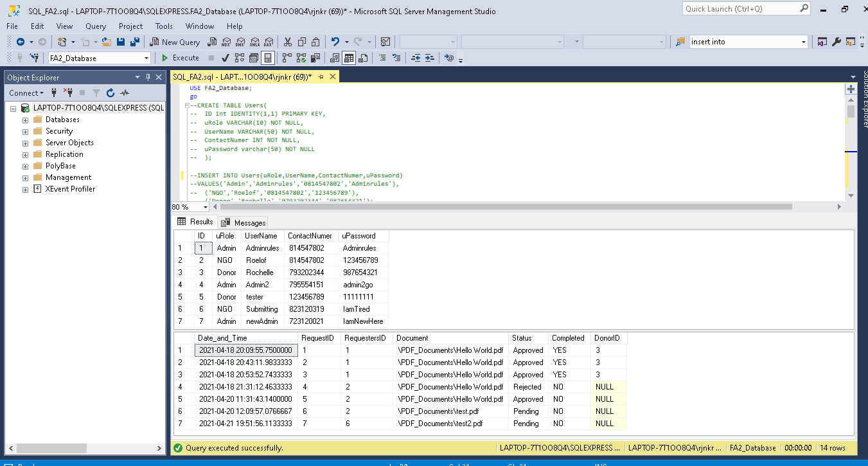Expand the Databases folder node
Viewport: 868px width, 466px height.
pos(26,120)
